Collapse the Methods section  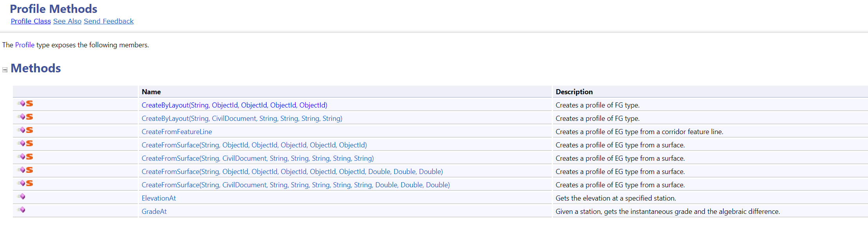(5, 70)
